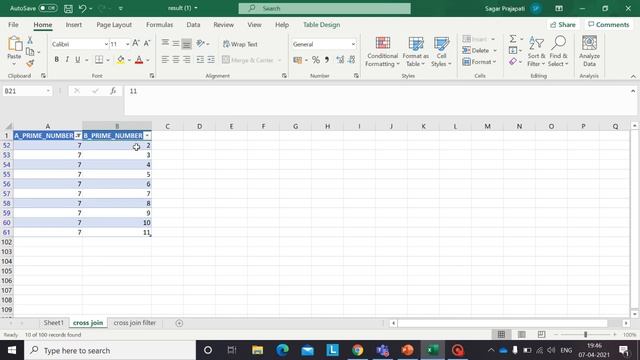Open the Formulas ribbon tab
This screenshot has width=640, height=360.
(x=159, y=25)
